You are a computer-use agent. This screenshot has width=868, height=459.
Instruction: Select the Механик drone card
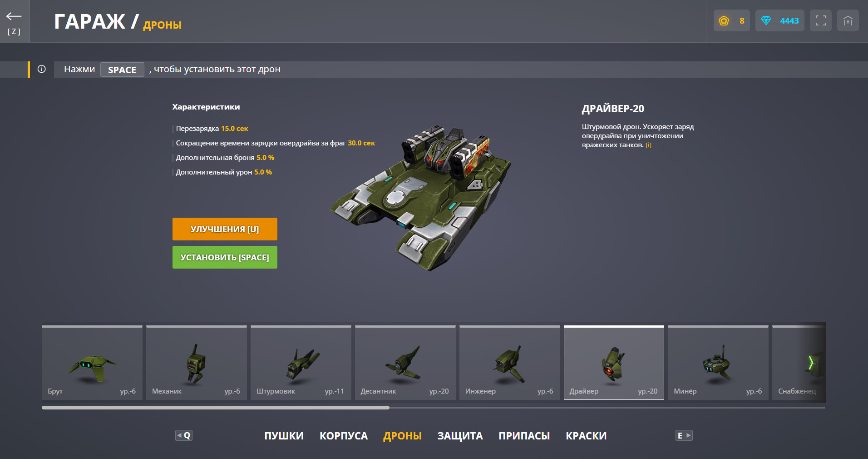coord(197,363)
